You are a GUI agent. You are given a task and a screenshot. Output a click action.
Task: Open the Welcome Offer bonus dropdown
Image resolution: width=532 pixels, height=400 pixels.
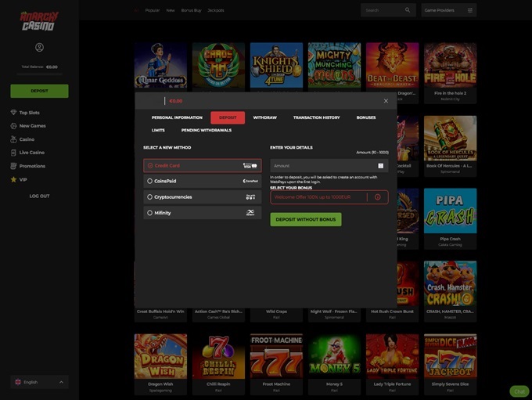pos(321,197)
